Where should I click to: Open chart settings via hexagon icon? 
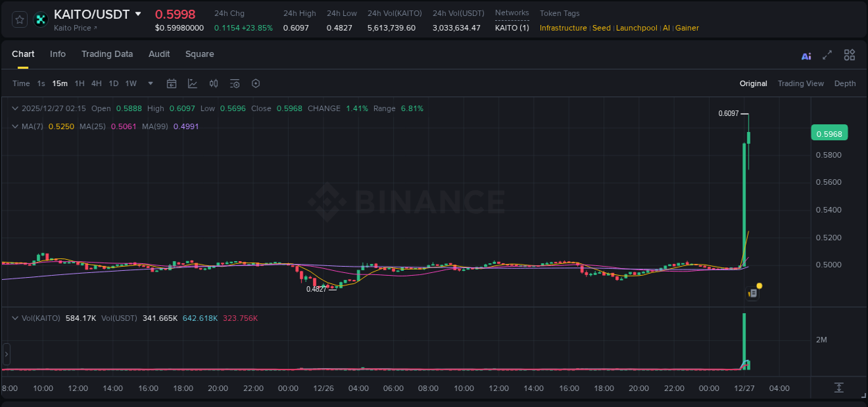pos(256,83)
